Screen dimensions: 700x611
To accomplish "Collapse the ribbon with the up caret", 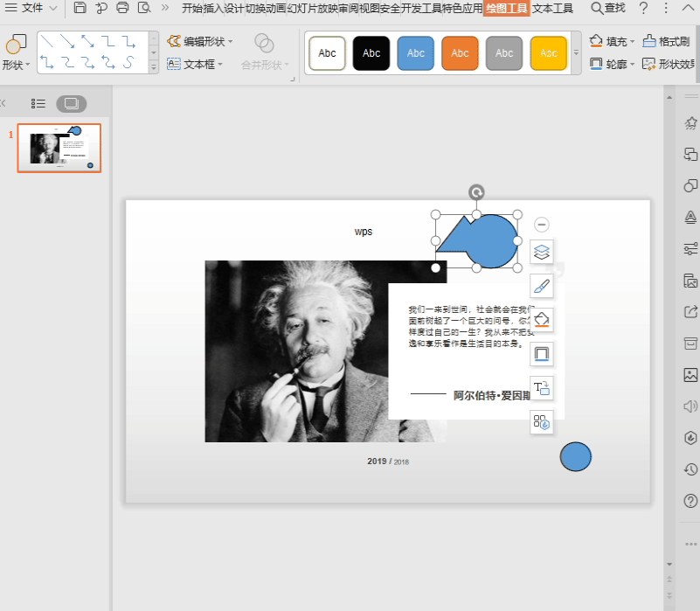I will point(688,8).
